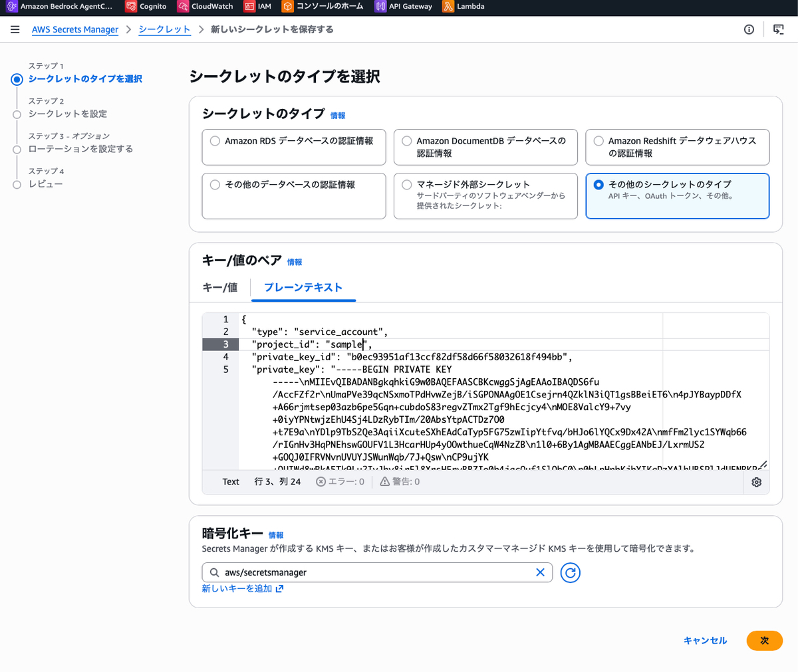Select Amazon RDS データベースの認証情報 radio
The image size is (798, 672).
215,141
